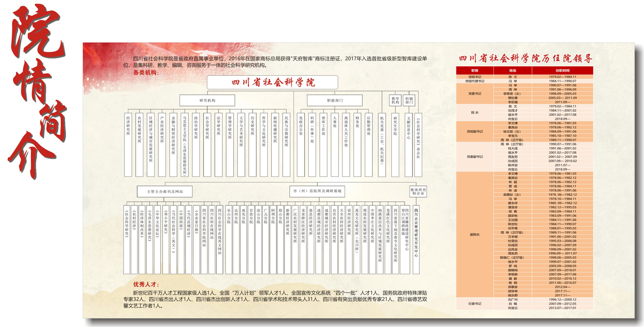
Task: Click the 四川省社会科学院 title box in org chart
Action: 272,82
